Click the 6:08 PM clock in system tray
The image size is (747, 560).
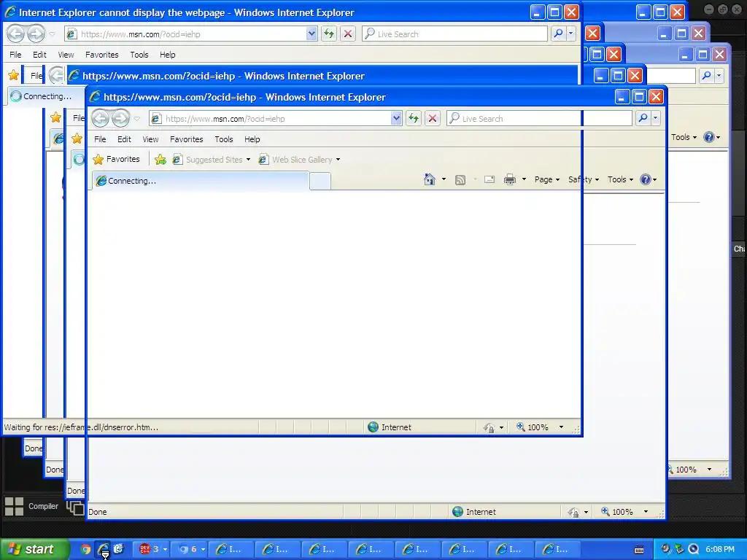[x=720, y=549]
